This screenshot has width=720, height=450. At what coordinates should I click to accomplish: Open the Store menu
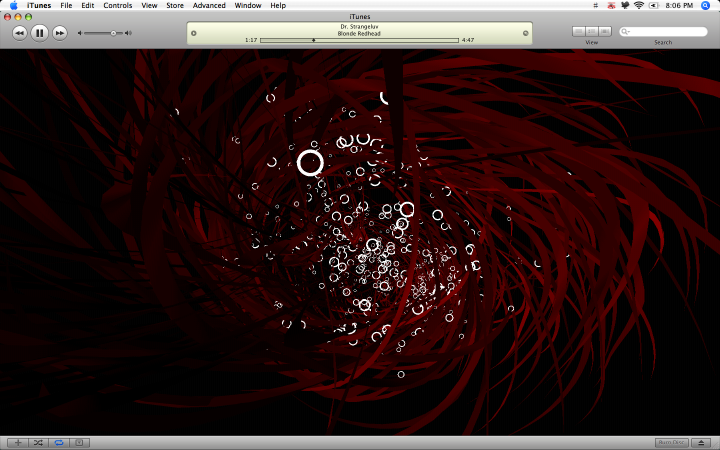click(175, 6)
